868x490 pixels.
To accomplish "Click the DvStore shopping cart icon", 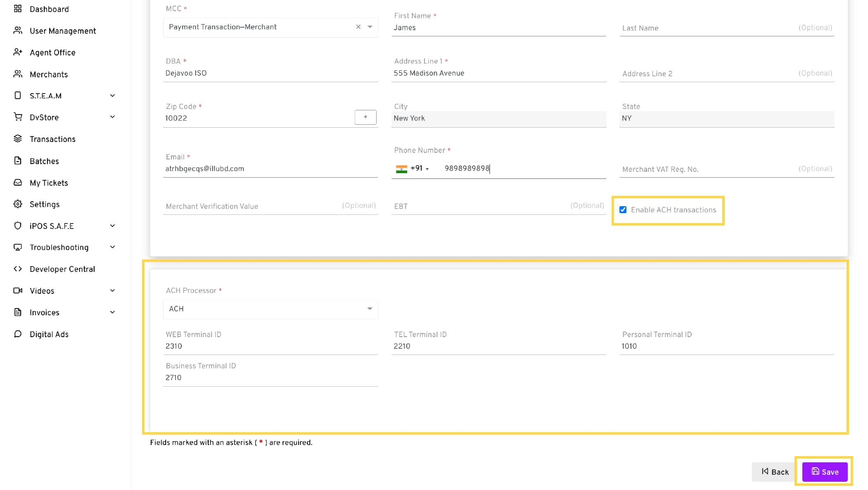I will [x=18, y=117].
